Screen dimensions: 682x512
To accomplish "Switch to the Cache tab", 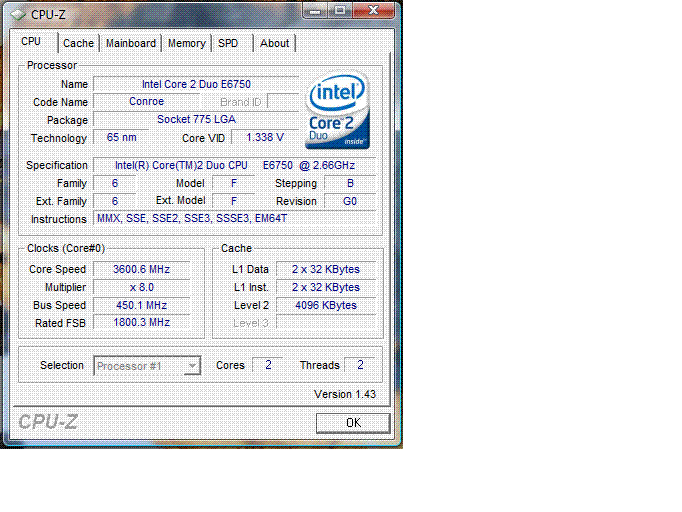I will click(78, 44).
